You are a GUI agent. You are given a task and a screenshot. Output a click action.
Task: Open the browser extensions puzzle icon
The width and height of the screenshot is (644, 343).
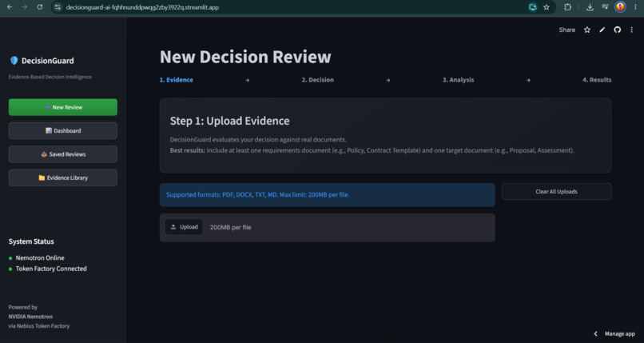[567, 7]
